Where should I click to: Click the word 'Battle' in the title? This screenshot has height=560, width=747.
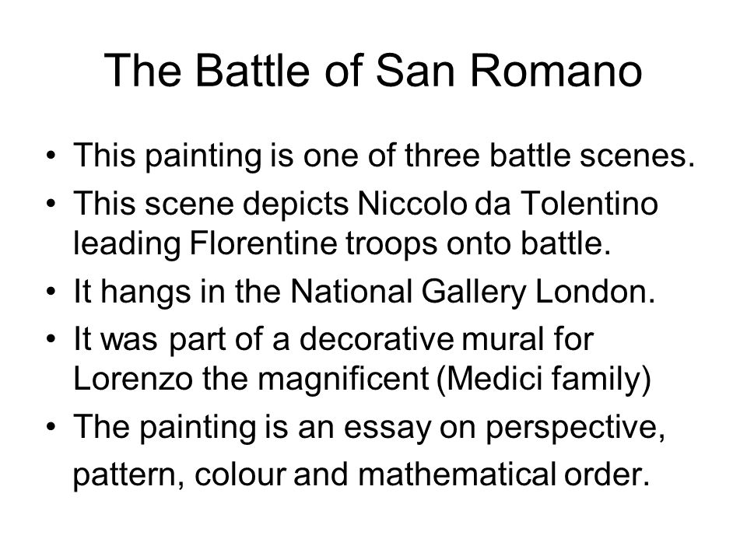(x=253, y=71)
